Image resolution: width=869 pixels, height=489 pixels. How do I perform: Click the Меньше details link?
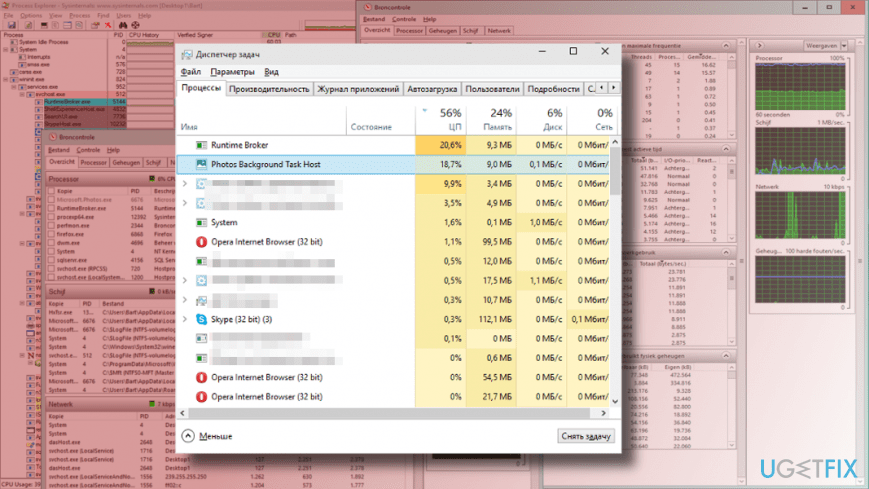(216, 436)
